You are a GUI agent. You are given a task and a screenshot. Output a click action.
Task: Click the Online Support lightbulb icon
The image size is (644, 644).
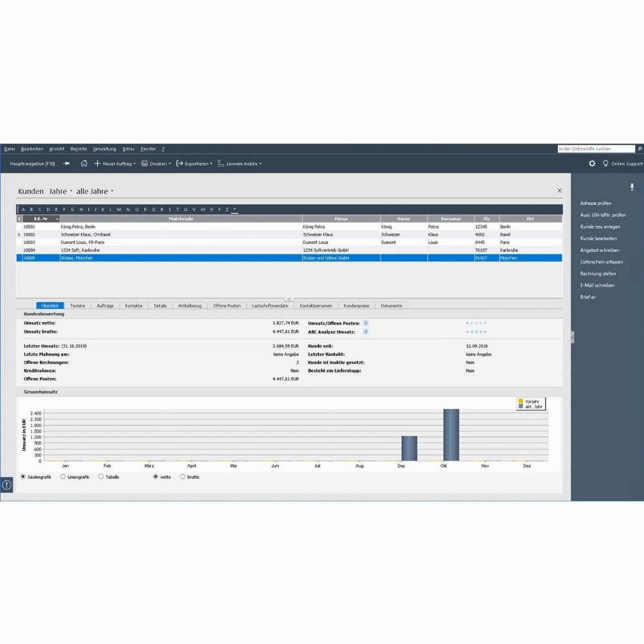click(605, 164)
